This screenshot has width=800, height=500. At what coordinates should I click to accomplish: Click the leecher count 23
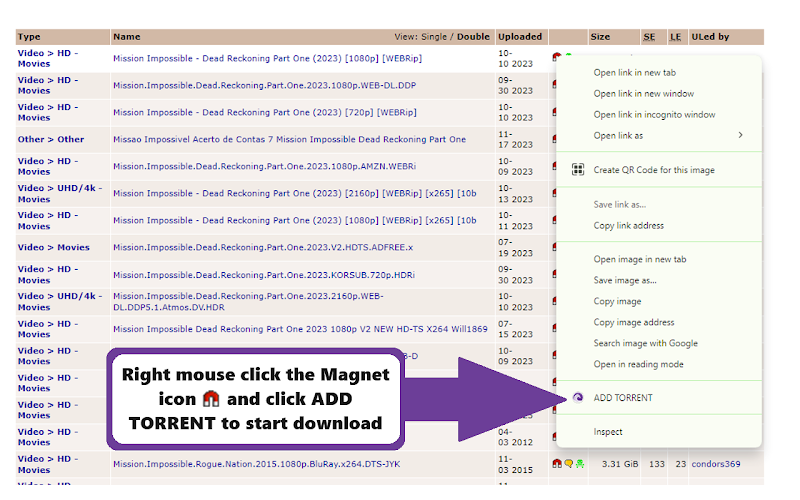coord(681,464)
